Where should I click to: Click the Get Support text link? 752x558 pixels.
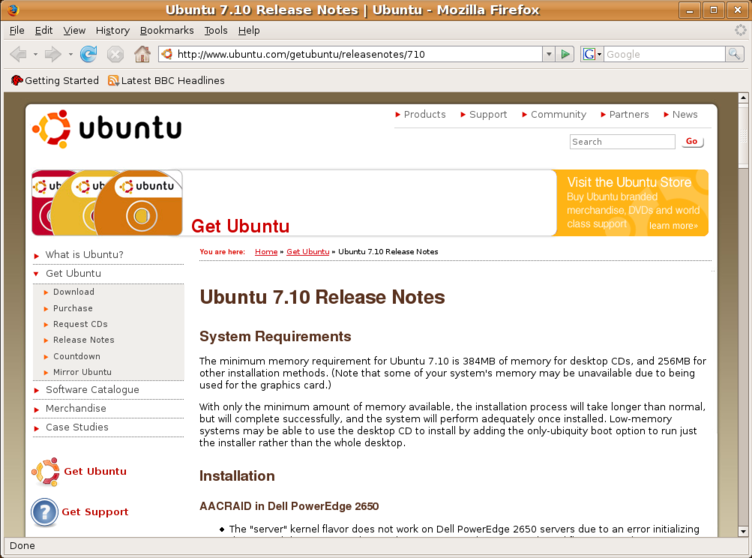(x=95, y=512)
